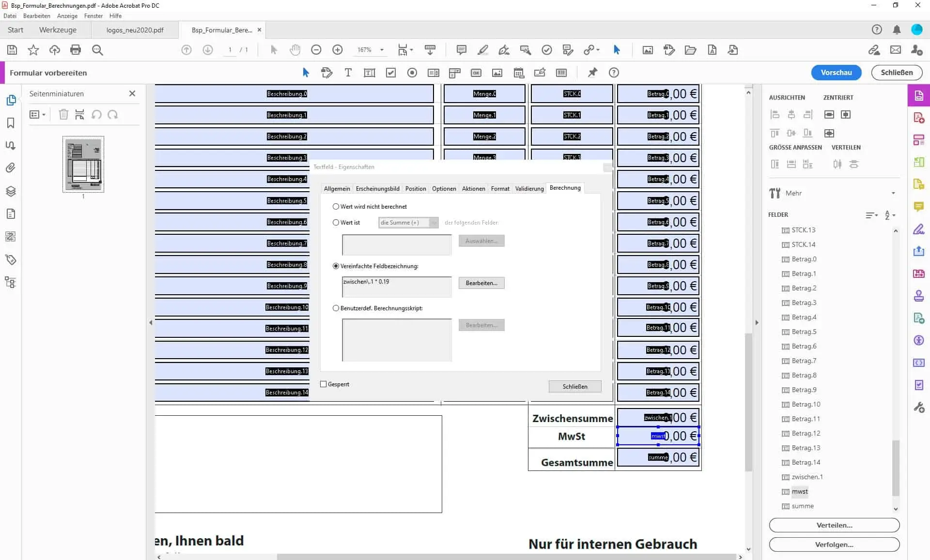The width and height of the screenshot is (930, 560).
Task: Switch to the Validierung tab
Action: point(529,189)
